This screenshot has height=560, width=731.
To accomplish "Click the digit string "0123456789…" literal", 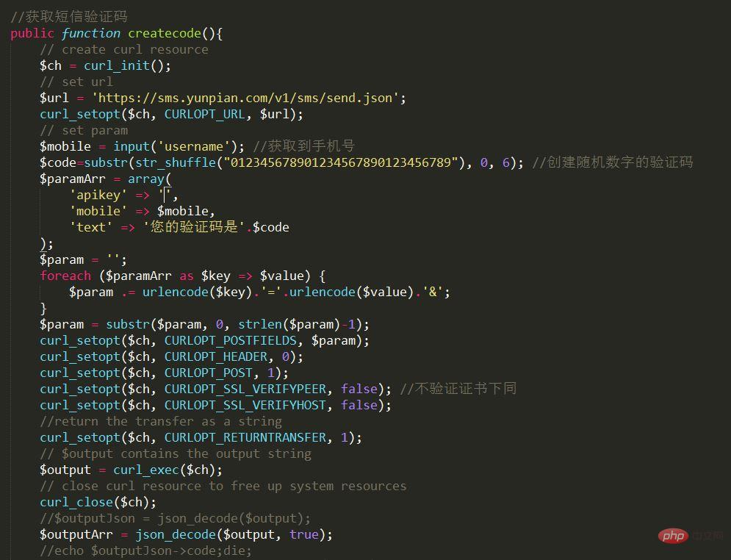I will 340,162.
